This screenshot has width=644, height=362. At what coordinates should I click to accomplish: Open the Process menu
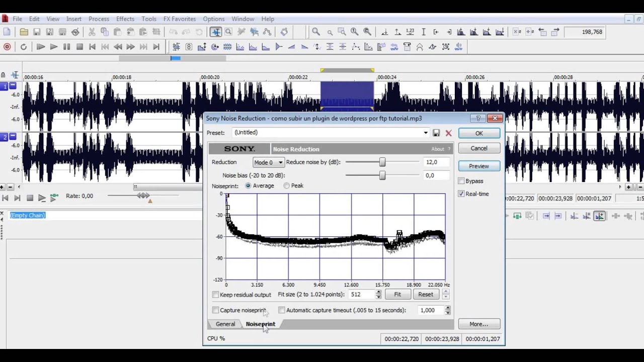click(x=99, y=19)
